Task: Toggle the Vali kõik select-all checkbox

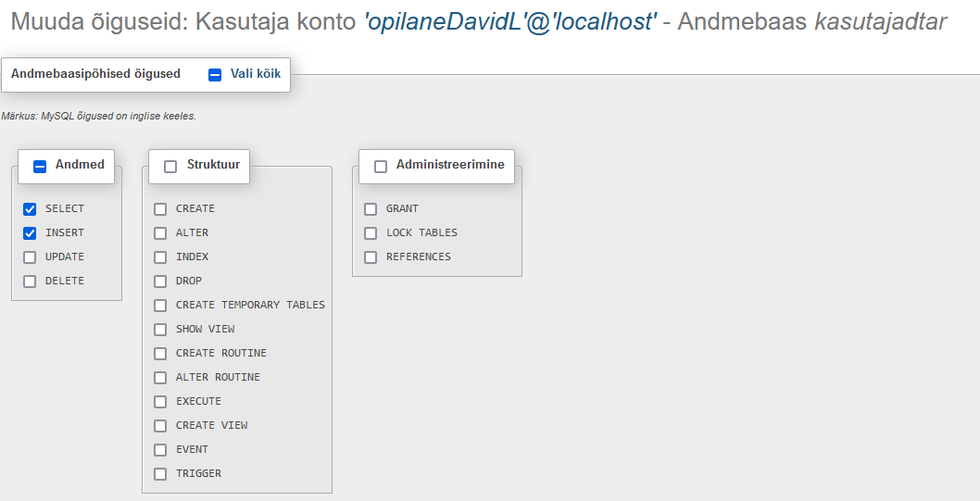Action: (x=215, y=74)
